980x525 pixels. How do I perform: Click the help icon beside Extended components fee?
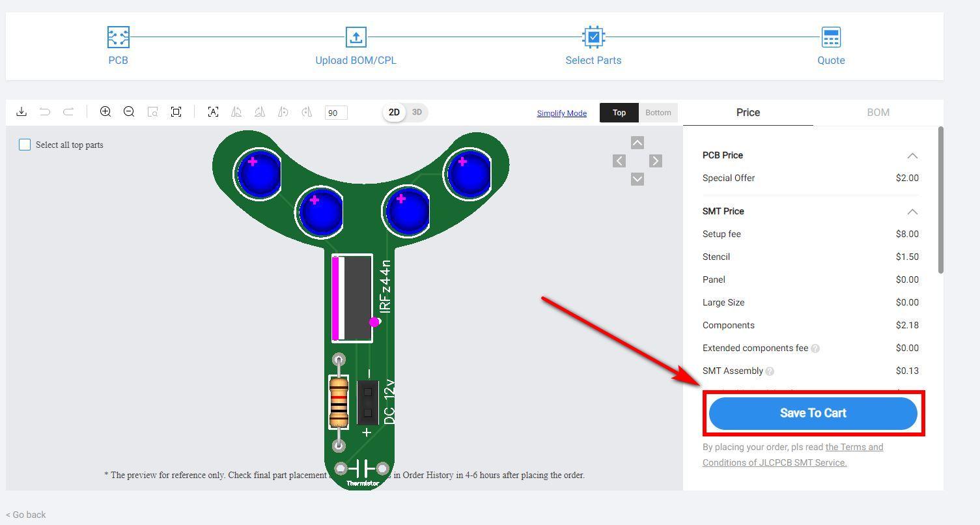coord(815,348)
